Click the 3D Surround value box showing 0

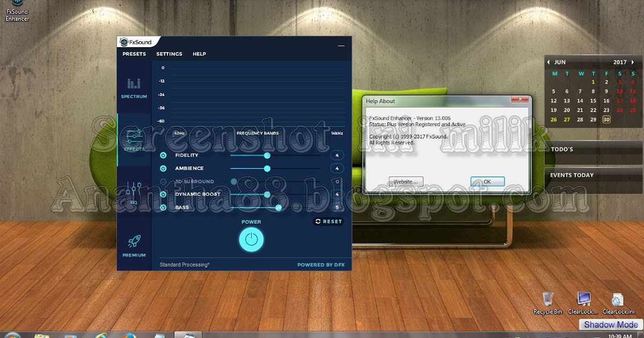coord(337,181)
